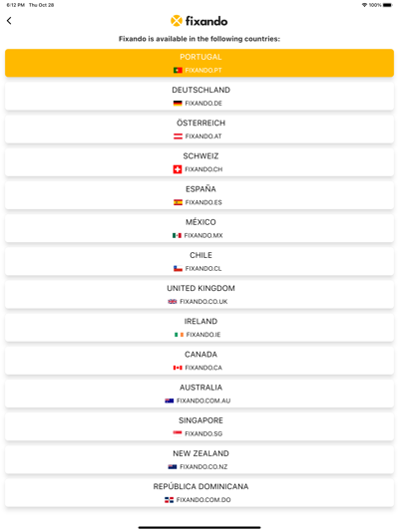Click the Mexican flag icon
This screenshot has width=399, height=532.
[177, 235]
